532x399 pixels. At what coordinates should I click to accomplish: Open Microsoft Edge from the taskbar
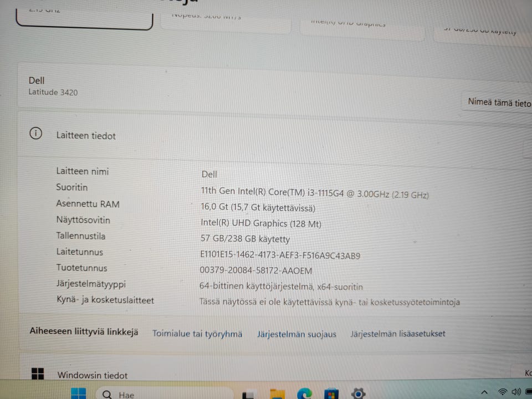coord(304,393)
